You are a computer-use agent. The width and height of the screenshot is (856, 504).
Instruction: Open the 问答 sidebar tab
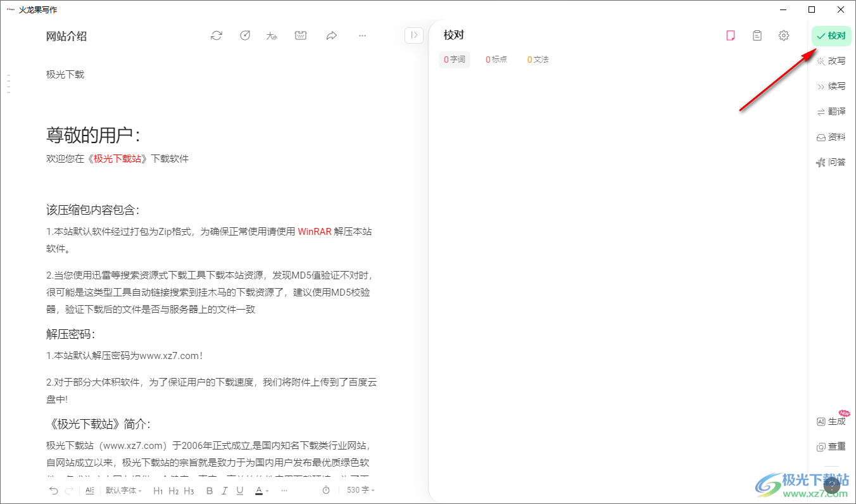point(831,162)
